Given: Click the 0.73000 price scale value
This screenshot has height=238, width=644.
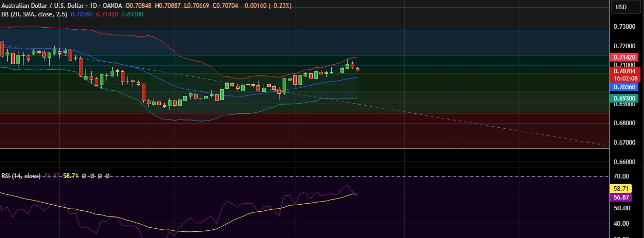Looking at the screenshot, I should pyautogui.click(x=624, y=27).
